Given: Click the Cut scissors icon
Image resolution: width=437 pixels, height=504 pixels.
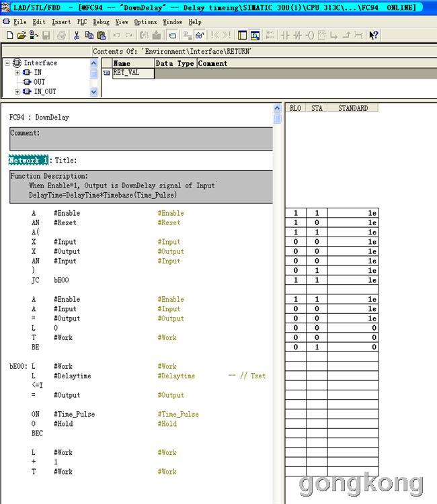Looking at the screenshot, I should point(77,35).
